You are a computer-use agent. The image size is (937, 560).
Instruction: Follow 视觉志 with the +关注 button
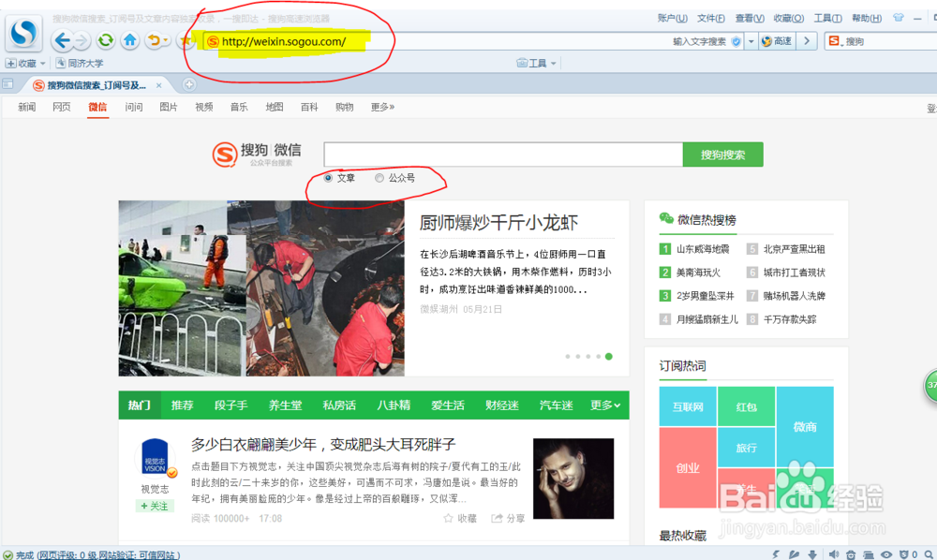(155, 506)
